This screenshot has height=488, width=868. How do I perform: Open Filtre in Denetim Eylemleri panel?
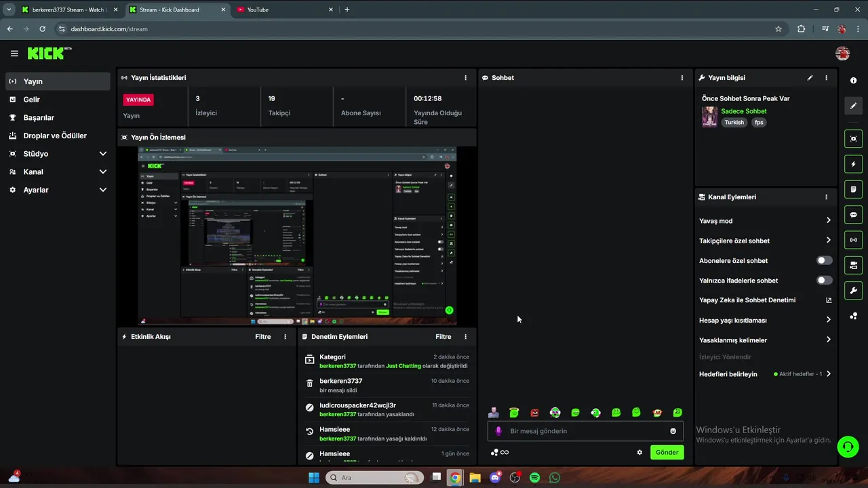(443, 337)
